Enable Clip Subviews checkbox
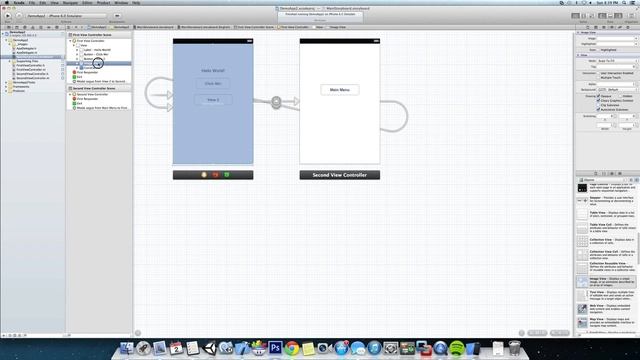The width and height of the screenshot is (640, 360). (x=599, y=105)
